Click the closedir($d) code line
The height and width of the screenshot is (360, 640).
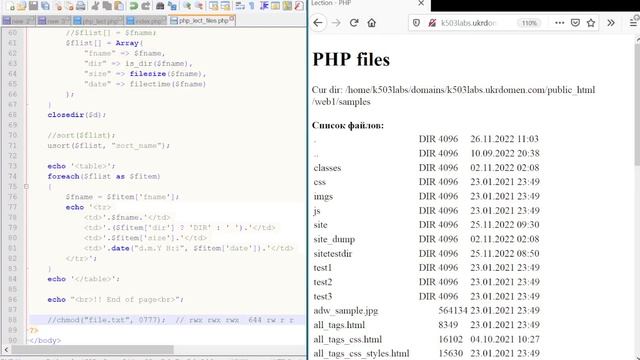tap(77, 115)
